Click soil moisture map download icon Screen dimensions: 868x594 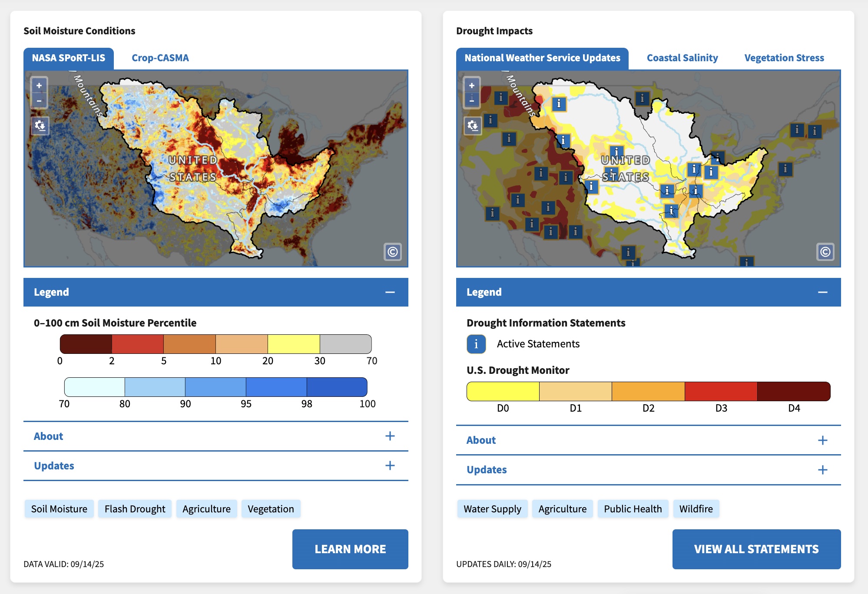click(40, 126)
